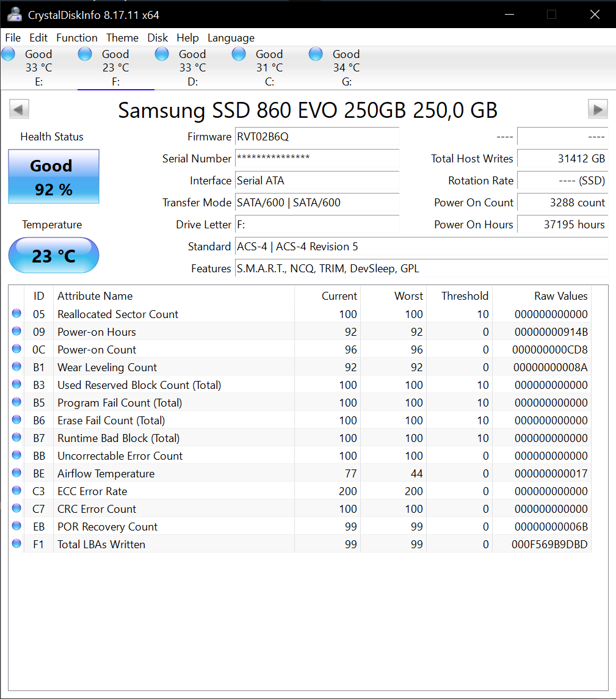This screenshot has height=699, width=616.
Task: Click status dot for Reallocated Sector Count
Action: [x=16, y=313]
